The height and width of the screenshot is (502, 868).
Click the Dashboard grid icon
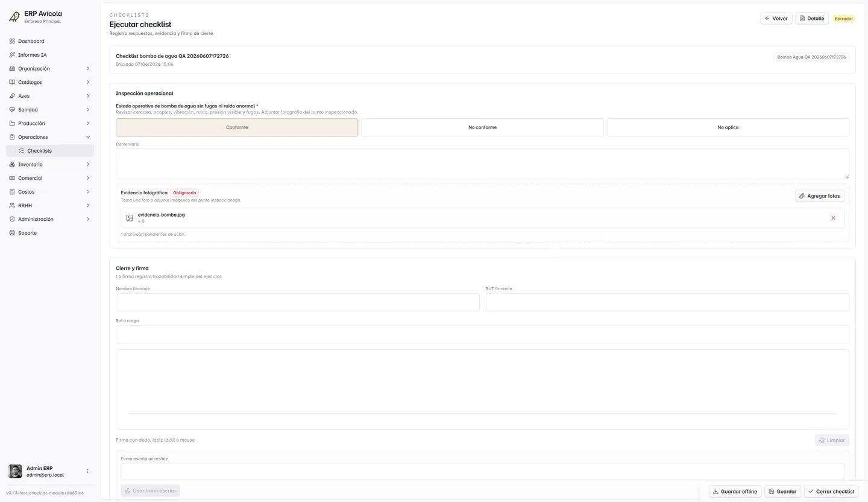point(12,41)
